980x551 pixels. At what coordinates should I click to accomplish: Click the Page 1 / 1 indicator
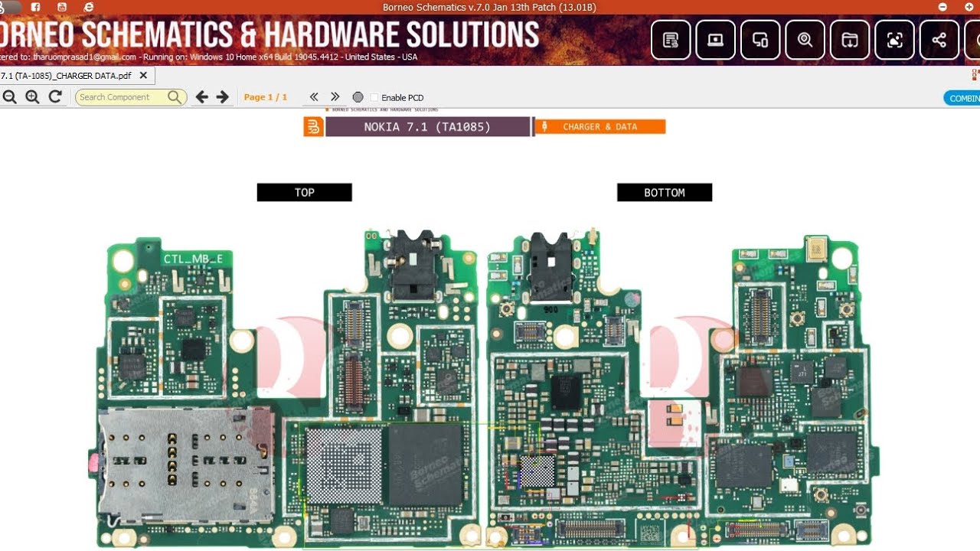[266, 97]
